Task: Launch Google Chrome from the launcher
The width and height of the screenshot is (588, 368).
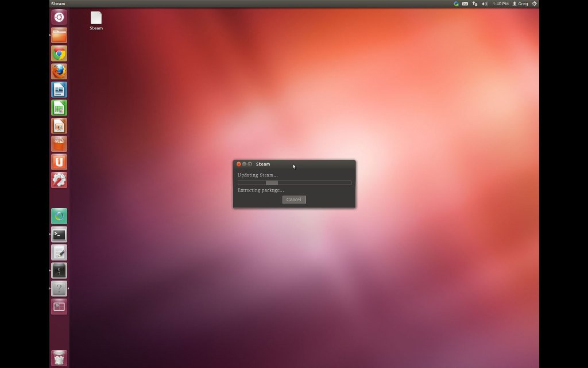Action: (59, 53)
